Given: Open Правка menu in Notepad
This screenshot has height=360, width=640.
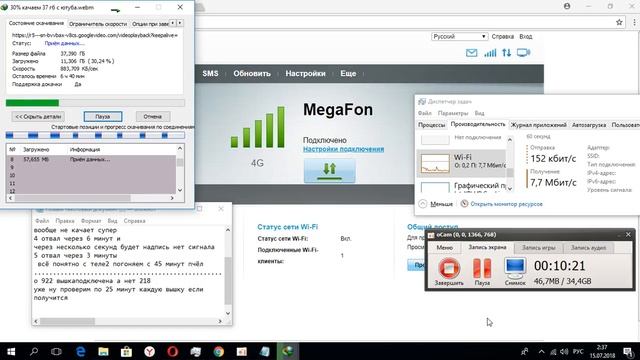Looking at the screenshot, I should [65, 221].
